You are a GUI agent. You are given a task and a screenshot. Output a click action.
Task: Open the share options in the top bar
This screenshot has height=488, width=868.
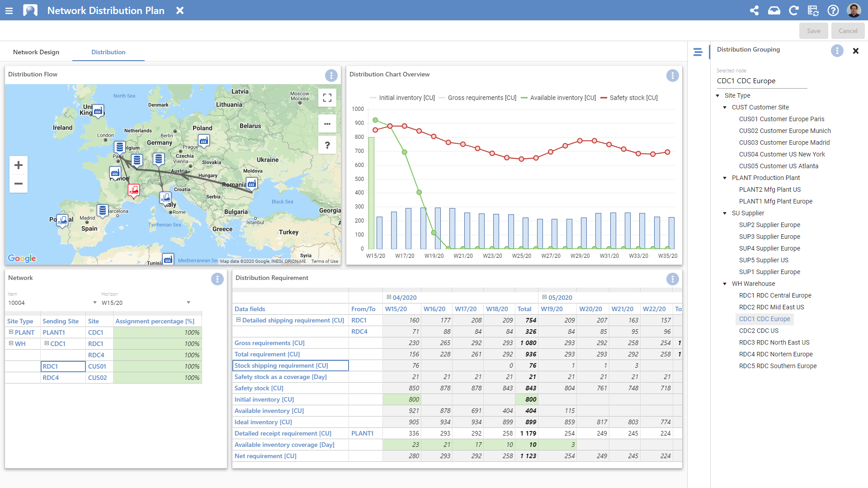pyautogui.click(x=754, y=10)
